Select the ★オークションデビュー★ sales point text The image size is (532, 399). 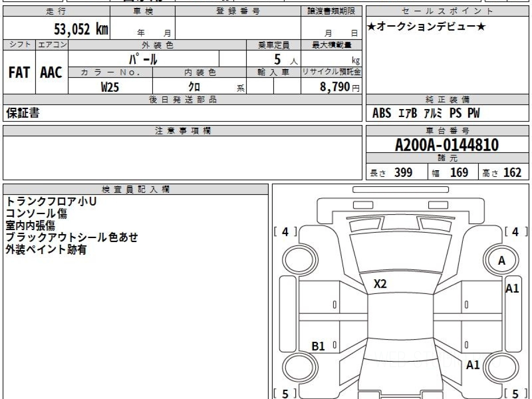point(426,27)
